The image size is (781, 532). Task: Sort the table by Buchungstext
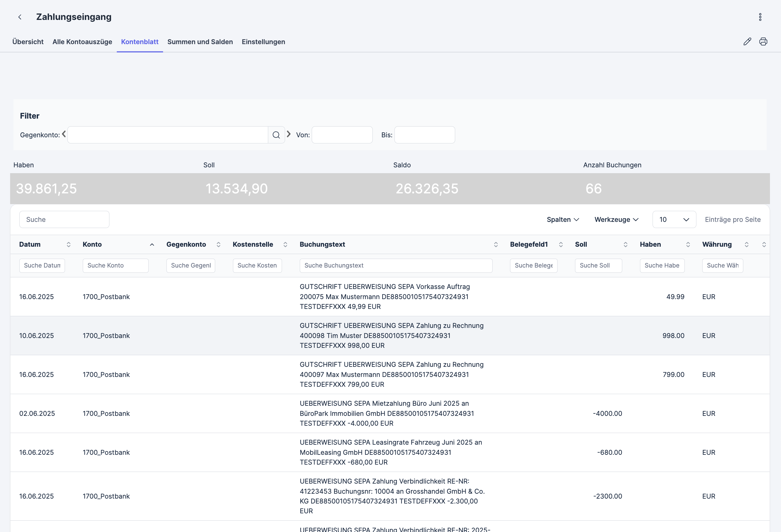click(x=495, y=245)
